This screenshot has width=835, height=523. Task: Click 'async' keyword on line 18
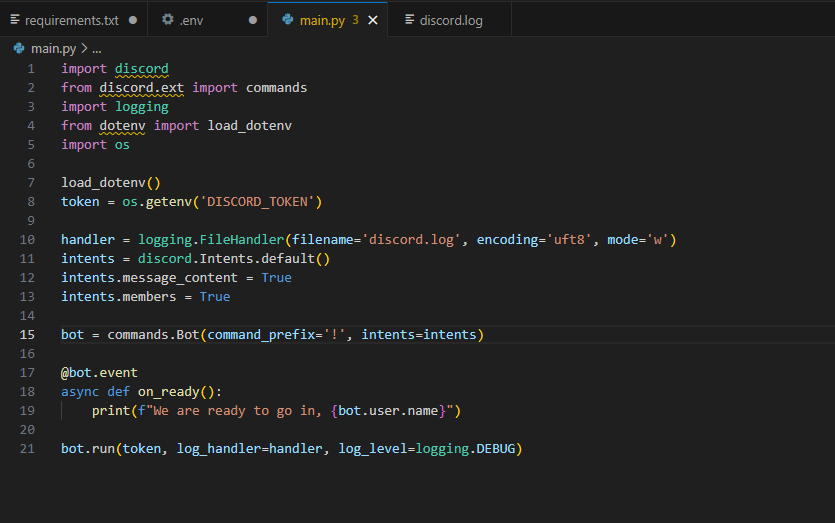(80, 393)
